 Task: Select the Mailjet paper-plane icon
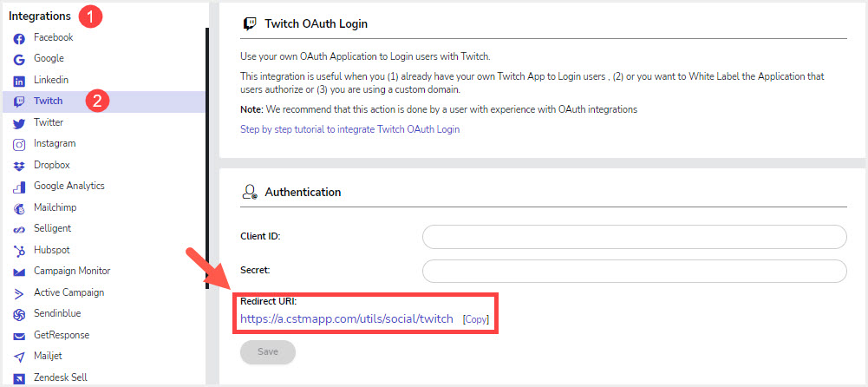(x=19, y=357)
